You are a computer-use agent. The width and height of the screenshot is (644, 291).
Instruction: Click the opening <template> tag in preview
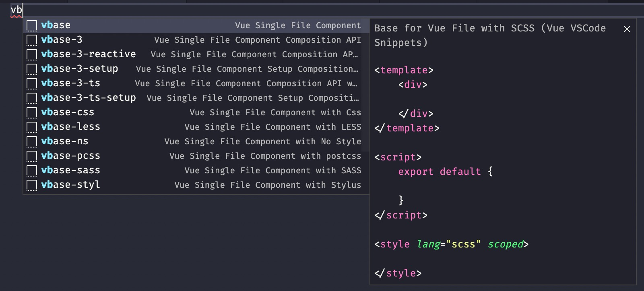pos(404,70)
